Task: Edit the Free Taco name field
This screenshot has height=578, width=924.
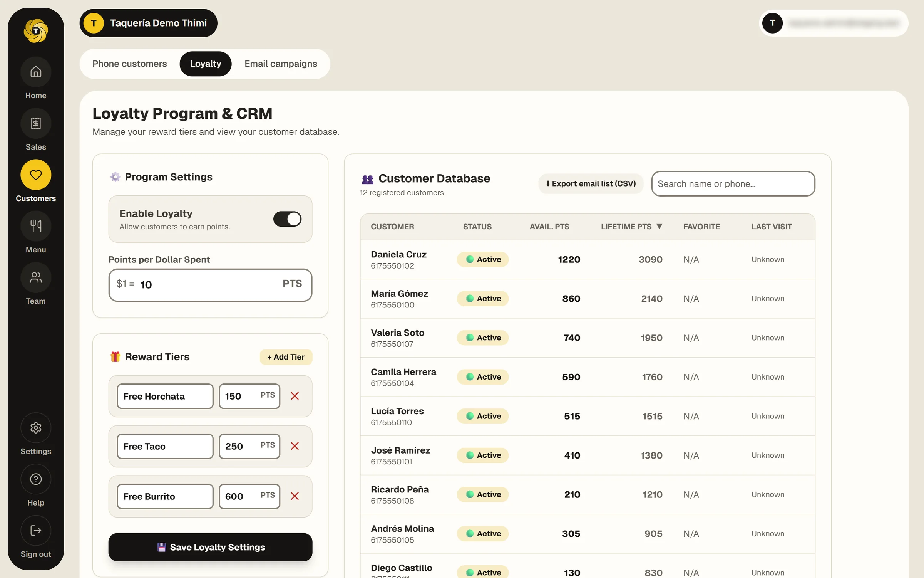Action: pyautogui.click(x=165, y=446)
